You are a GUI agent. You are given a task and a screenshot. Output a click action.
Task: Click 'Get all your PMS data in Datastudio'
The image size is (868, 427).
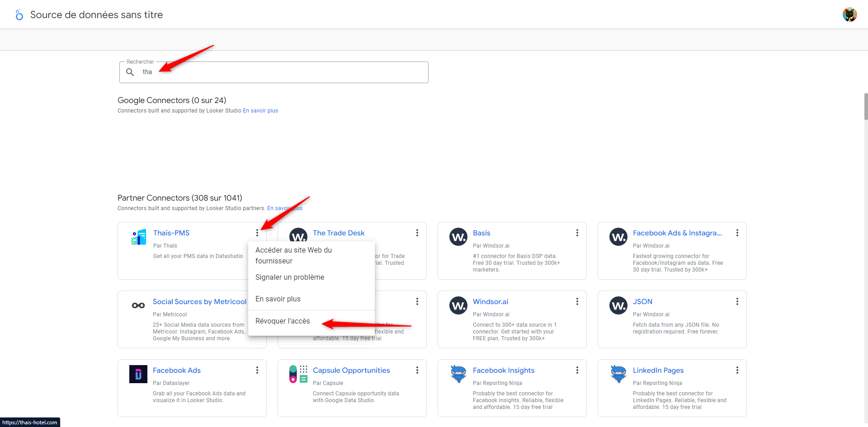pyautogui.click(x=198, y=256)
